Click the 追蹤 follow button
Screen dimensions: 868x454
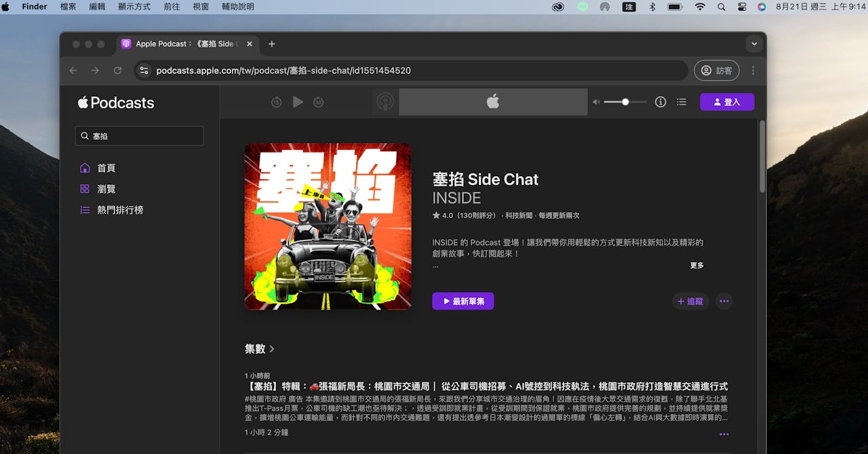[x=690, y=302]
